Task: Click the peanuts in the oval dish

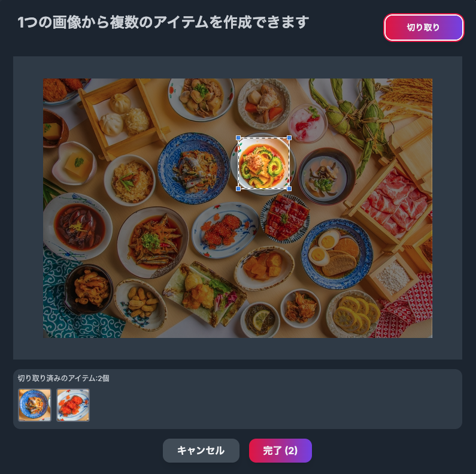Action: 140,304
